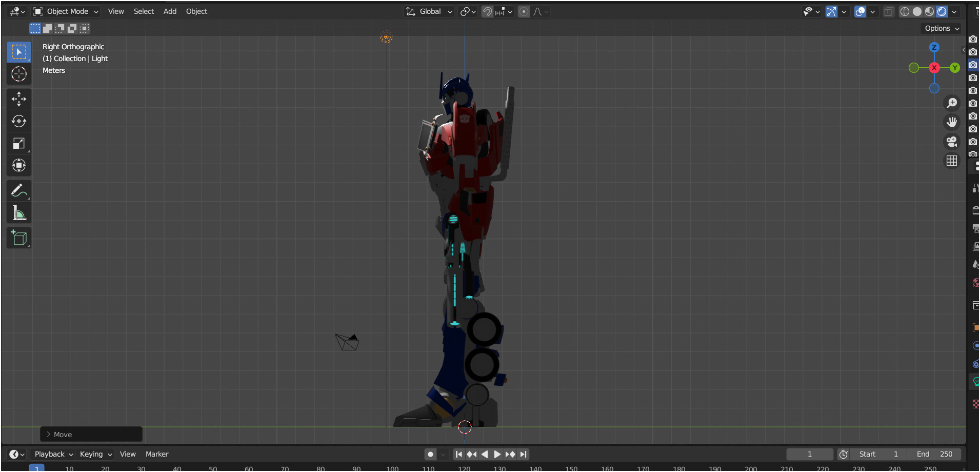Viewport: 980px width, 472px height.
Task: Toggle snapping magnet
Action: 487,11
